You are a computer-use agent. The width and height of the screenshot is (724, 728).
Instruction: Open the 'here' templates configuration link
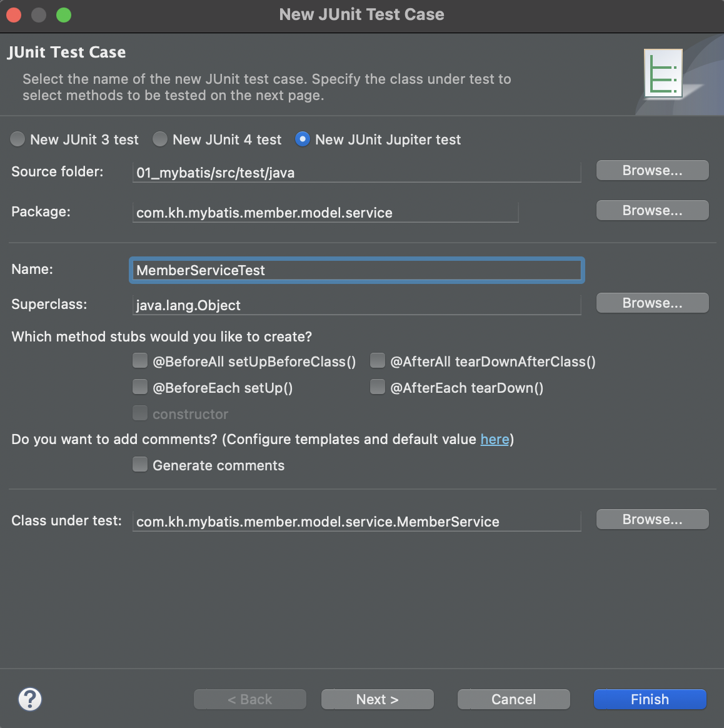coord(495,439)
